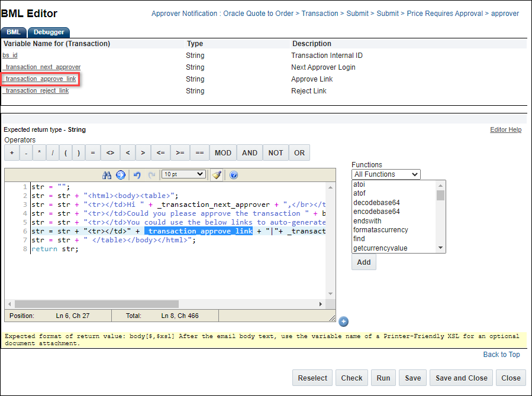Click the Editor Help link

(506, 129)
